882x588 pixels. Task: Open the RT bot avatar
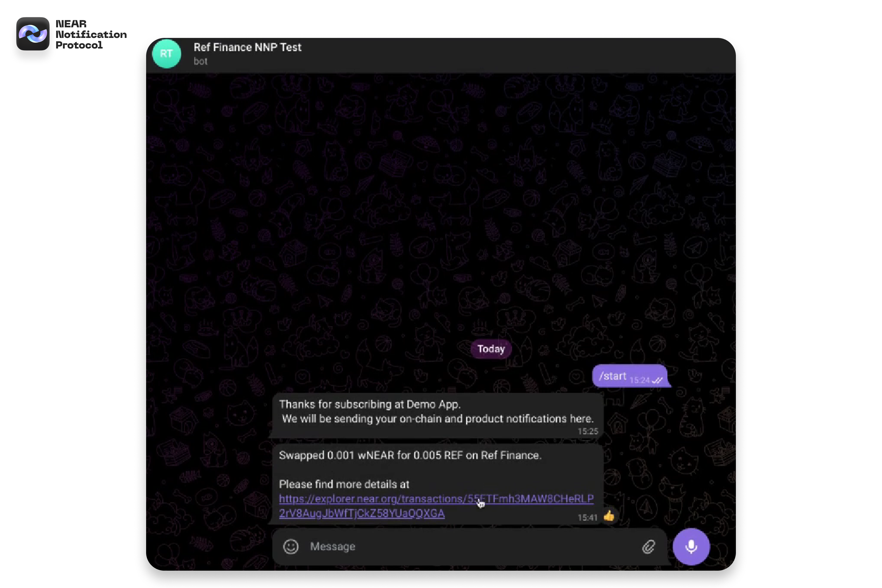[167, 54]
